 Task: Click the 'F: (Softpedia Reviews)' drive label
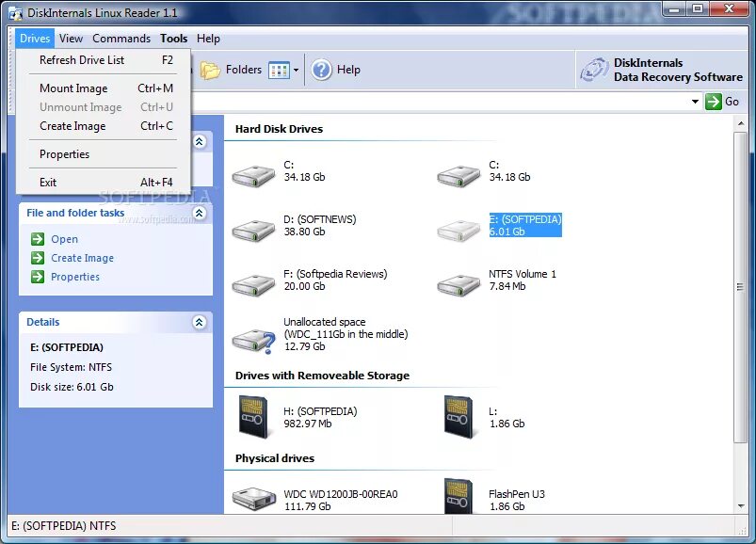point(335,274)
